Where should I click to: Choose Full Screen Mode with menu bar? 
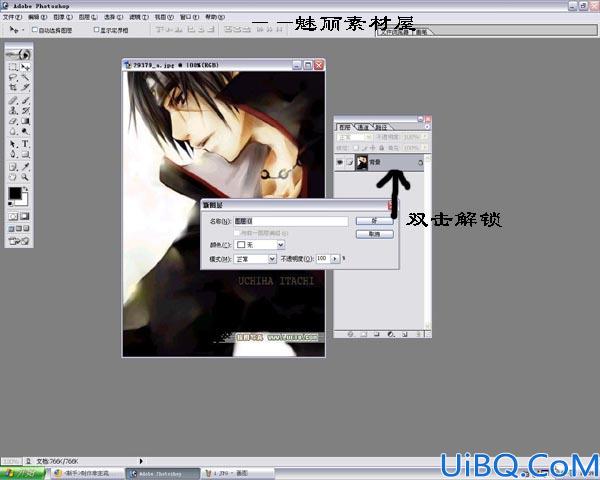coord(19,229)
